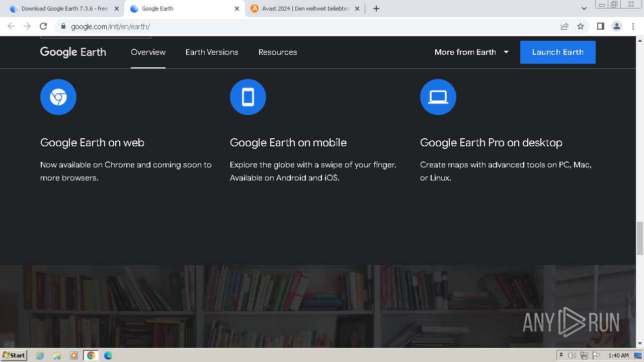
Task: Open the Windows Start menu
Action: [x=14, y=355]
